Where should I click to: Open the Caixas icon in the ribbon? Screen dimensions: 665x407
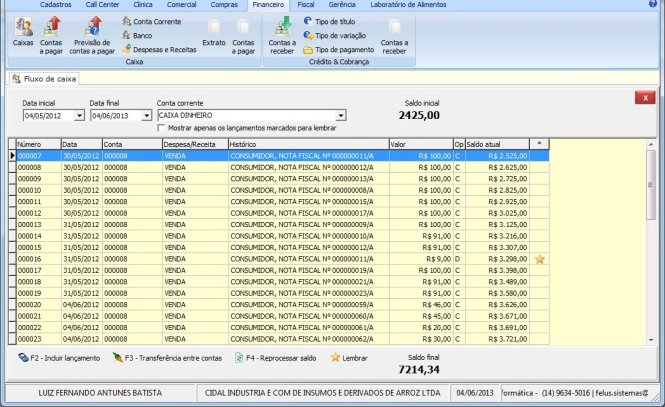(23, 32)
